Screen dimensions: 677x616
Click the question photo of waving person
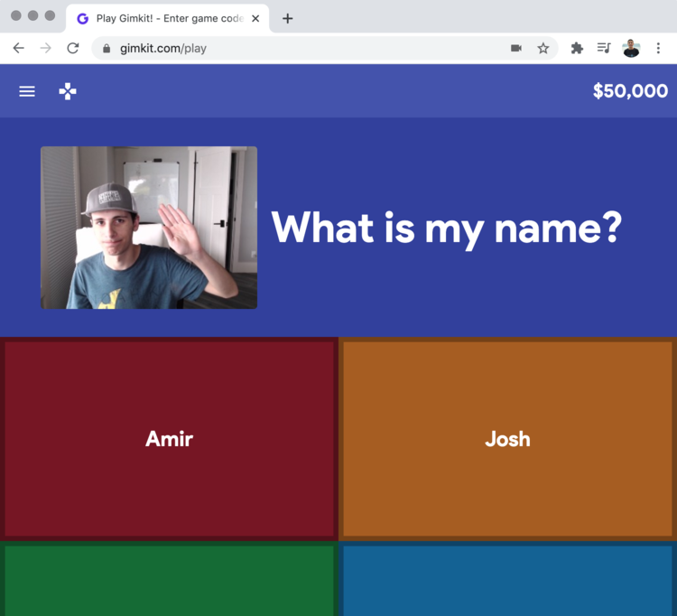tap(149, 228)
